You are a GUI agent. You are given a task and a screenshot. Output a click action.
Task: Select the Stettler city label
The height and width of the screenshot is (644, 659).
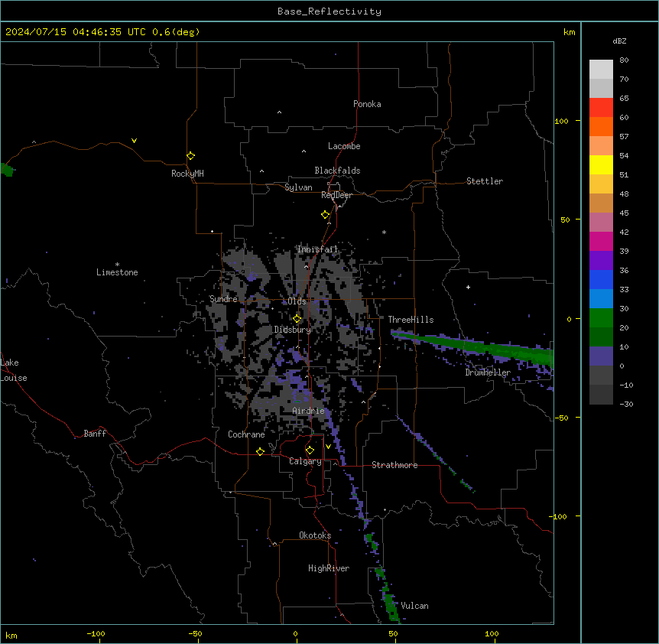point(485,181)
